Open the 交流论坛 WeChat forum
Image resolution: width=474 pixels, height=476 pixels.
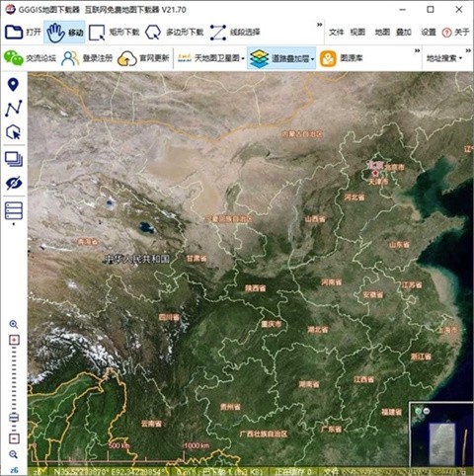30,58
